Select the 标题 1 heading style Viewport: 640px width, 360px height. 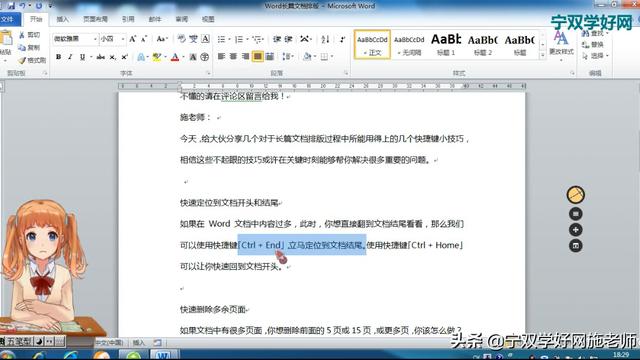446,44
